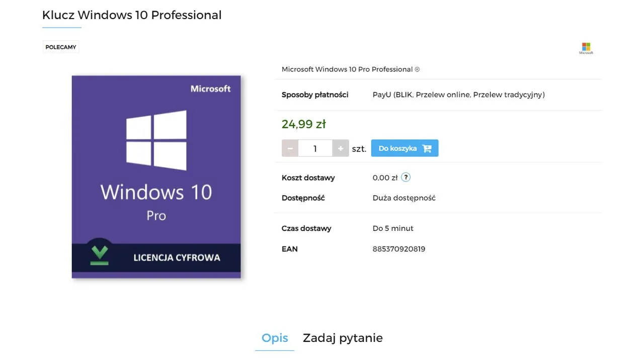Screen dimensions: 644x362
Task: Add product with the Do koszyka button
Action: [x=398, y=148]
